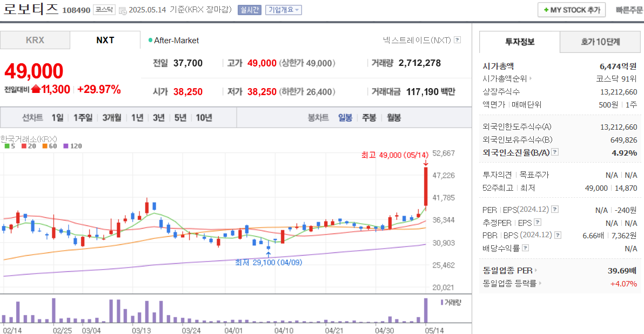644x334 pixels.
Task: Click the current price 49,000
Action: click(x=33, y=71)
